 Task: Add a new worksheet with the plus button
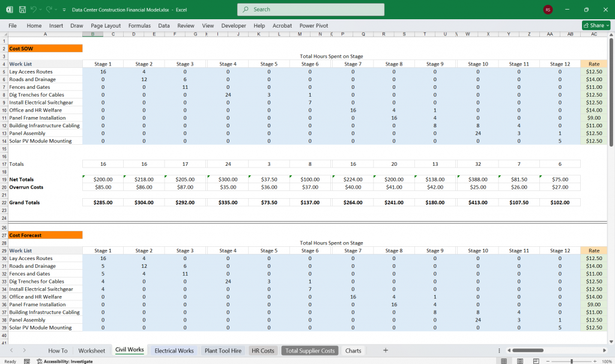(x=386, y=350)
